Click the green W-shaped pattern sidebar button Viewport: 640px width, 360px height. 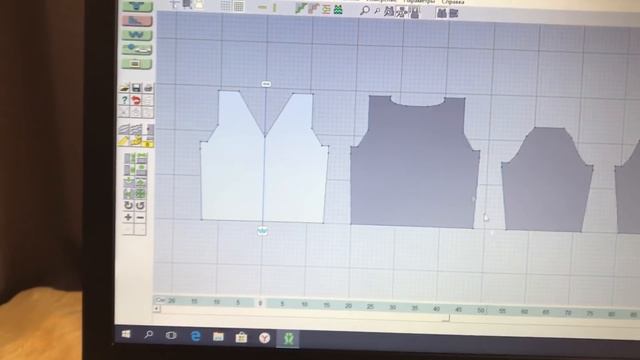(137, 35)
